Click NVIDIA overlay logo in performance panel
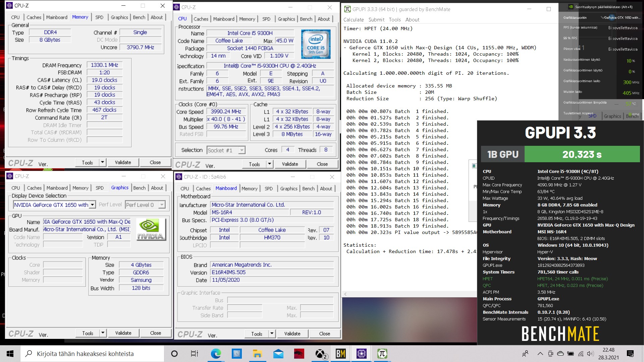The width and height of the screenshot is (644, 362). [571, 6]
